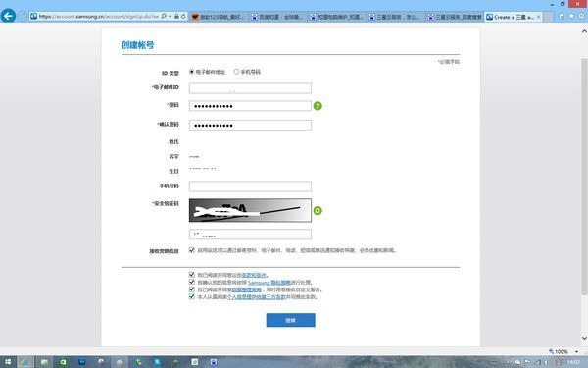Viewport: 588px width, 368px height.
Task: Uncheck the receive marketing information checkbox
Action: click(x=192, y=250)
